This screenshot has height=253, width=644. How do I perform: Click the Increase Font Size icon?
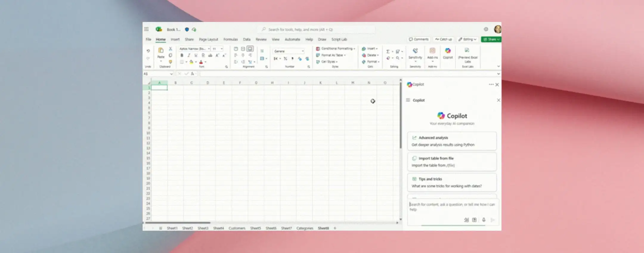tap(217, 55)
